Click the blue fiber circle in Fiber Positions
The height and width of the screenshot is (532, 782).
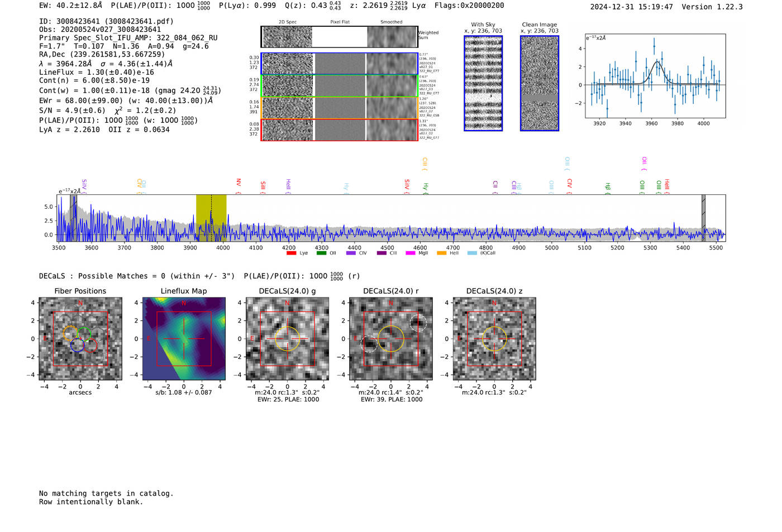pyautogui.click(x=77, y=345)
